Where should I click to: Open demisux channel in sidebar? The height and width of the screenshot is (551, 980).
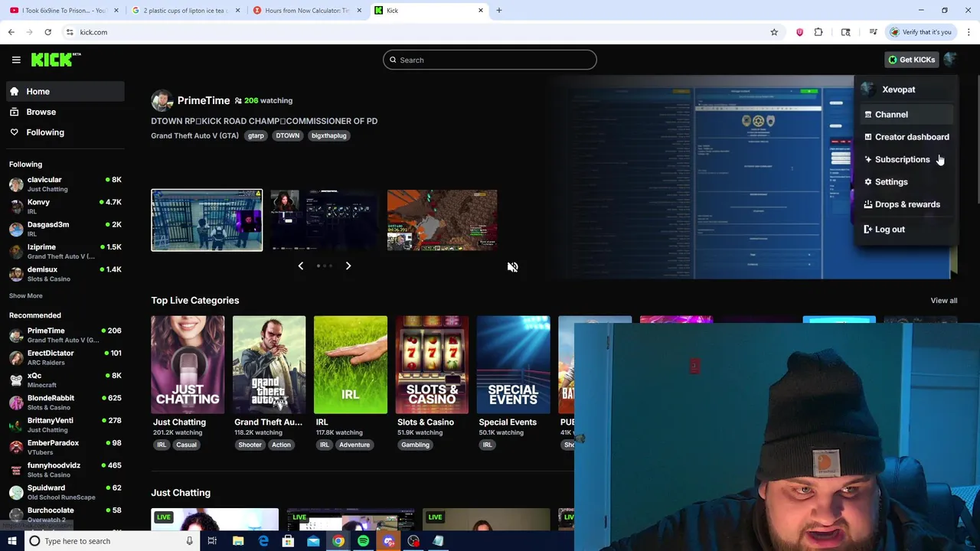[x=65, y=274]
